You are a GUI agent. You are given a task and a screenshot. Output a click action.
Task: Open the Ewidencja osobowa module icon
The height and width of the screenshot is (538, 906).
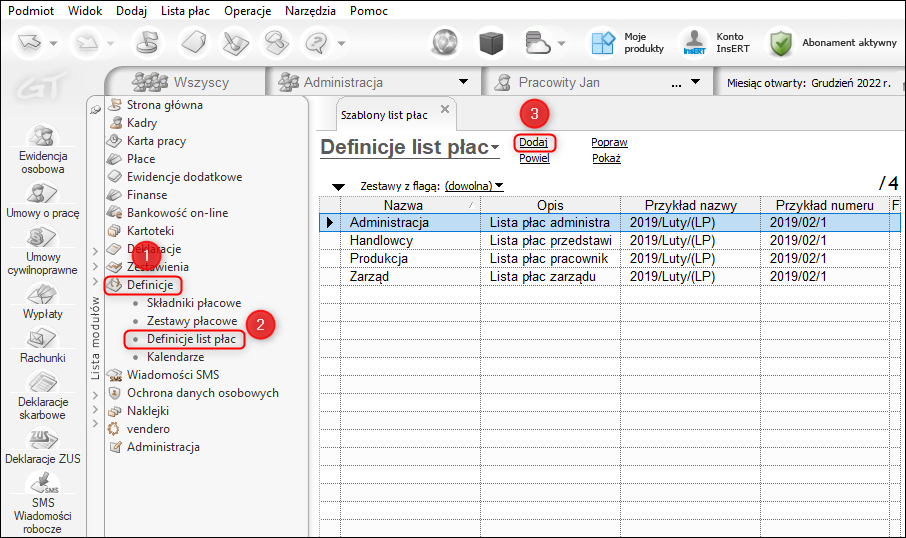click(42, 138)
